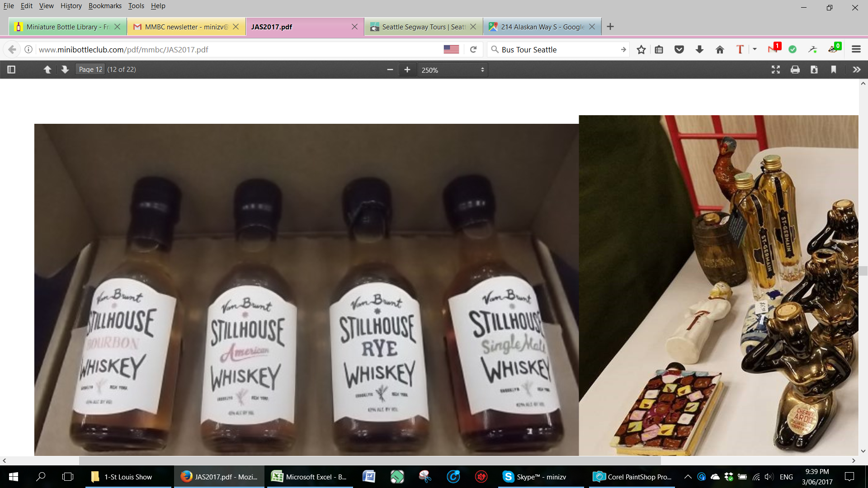Zoom out of the PDF
Viewport: 868px width, 488px height.
(390, 70)
